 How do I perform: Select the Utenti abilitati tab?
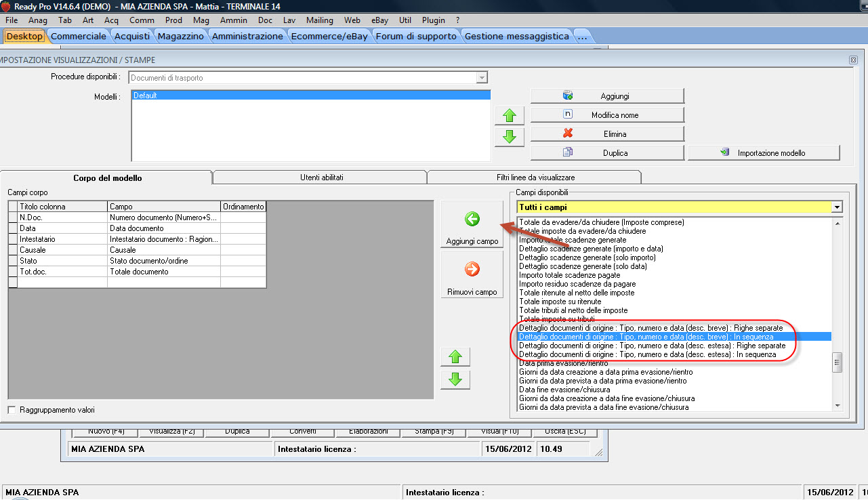321,178
